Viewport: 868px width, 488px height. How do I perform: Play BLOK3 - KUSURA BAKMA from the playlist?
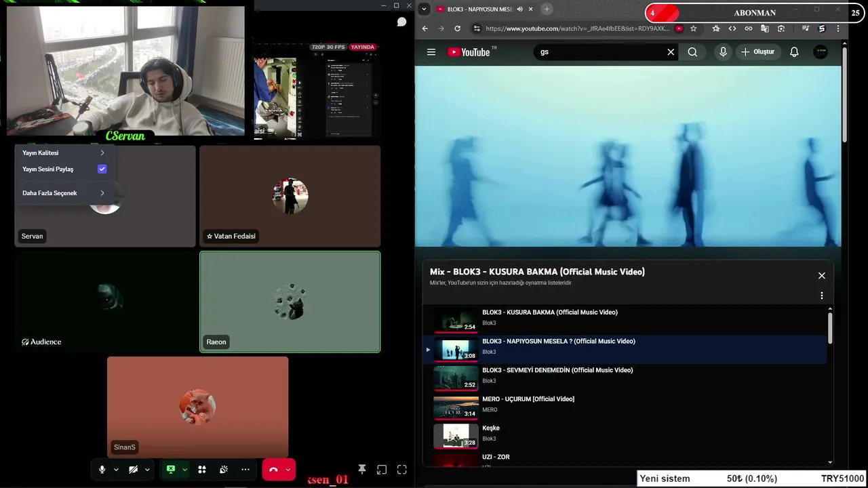click(x=624, y=319)
